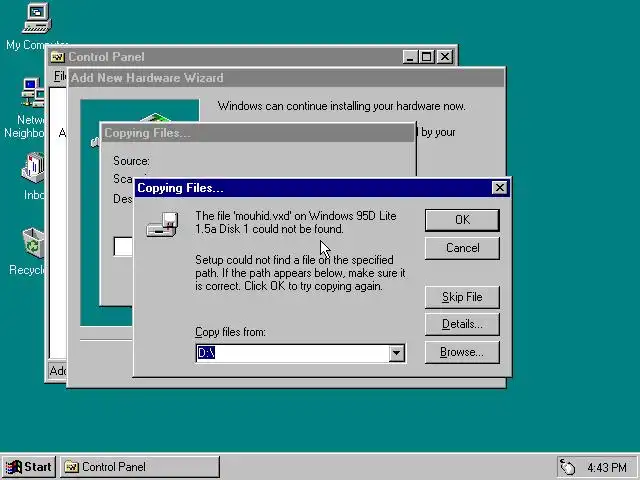Open the File menu in Control Panel
Image resolution: width=640 pixels, height=480 pixels.
pyautogui.click(x=60, y=76)
